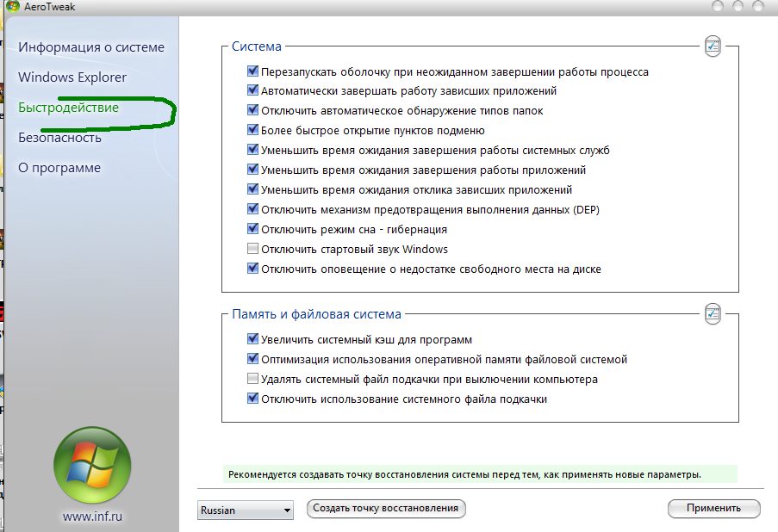Switch to Windows Explorer section
Screen dimensions: 778x532
(x=72, y=77)
